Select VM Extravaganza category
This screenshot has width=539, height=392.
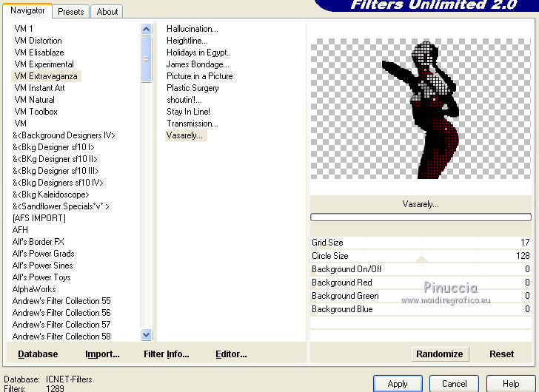pyautogui.click(x=46, y=76)
